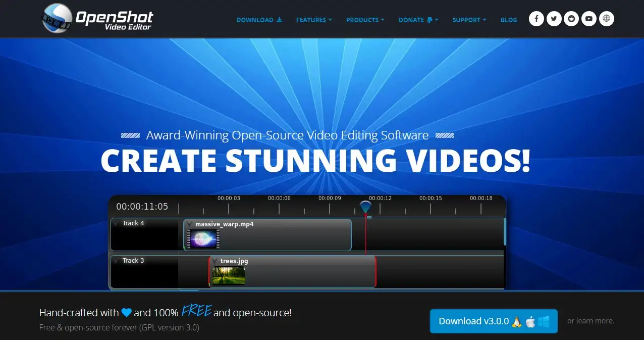
Task: Open the DOWNLOAD menu link
Action: point(259,20)
